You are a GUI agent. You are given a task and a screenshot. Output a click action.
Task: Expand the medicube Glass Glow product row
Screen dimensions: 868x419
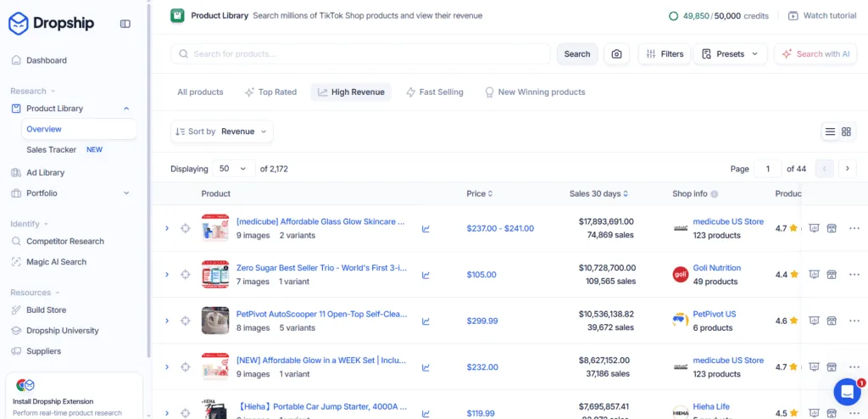167,228
